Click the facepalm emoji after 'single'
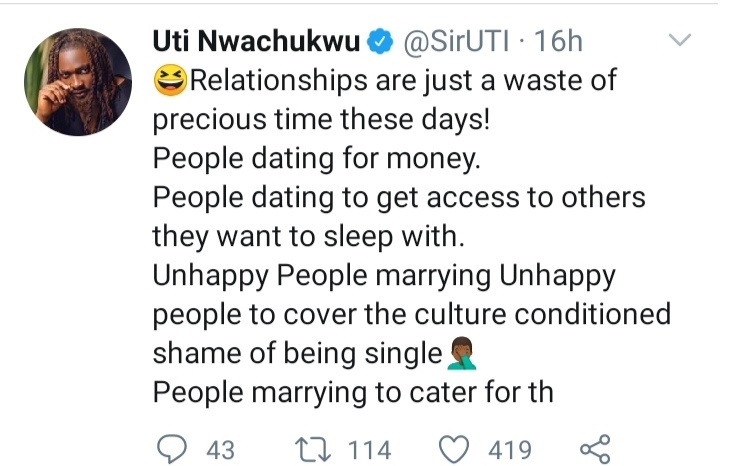 pyautogui.click(x=462, y=353)
